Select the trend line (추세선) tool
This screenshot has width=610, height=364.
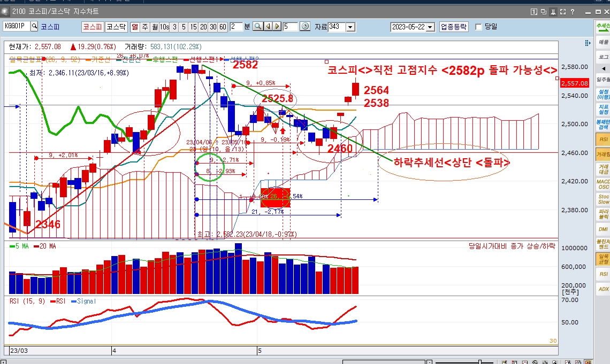click(x=603, y=26)
